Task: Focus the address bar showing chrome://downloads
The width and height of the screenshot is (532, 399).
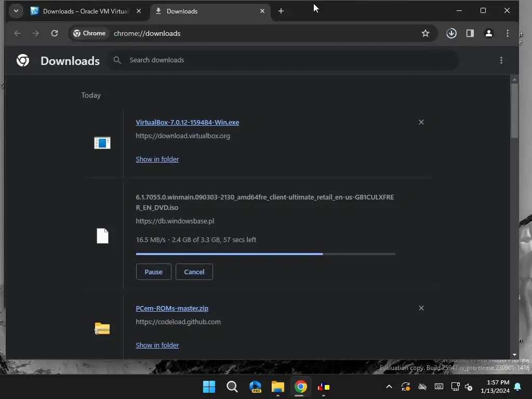Action: [x=253, y=33]
